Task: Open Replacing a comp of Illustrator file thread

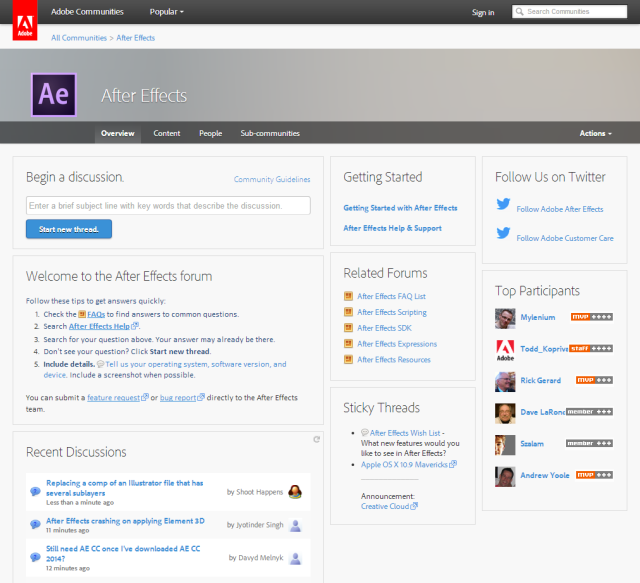Action: point(124,488)
